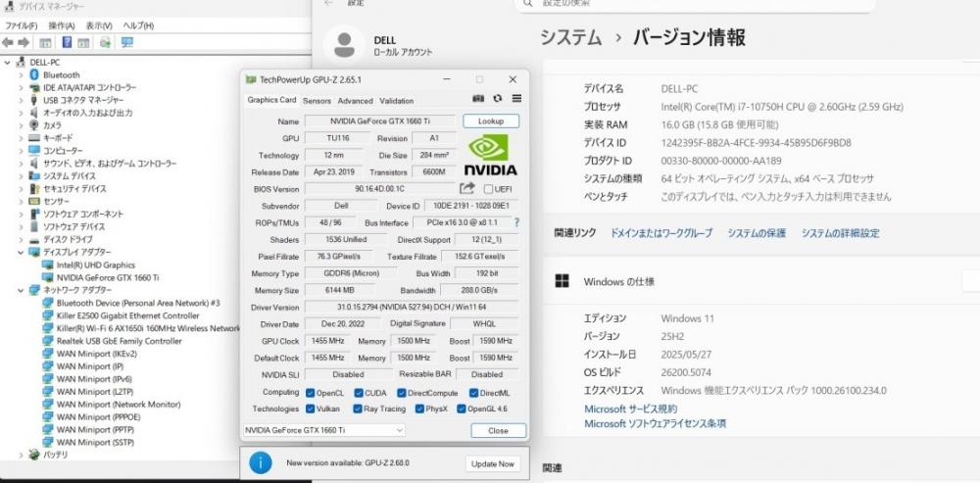Click the Device Manager back arrow
980x483 pixels.
(x=8, y=42)
